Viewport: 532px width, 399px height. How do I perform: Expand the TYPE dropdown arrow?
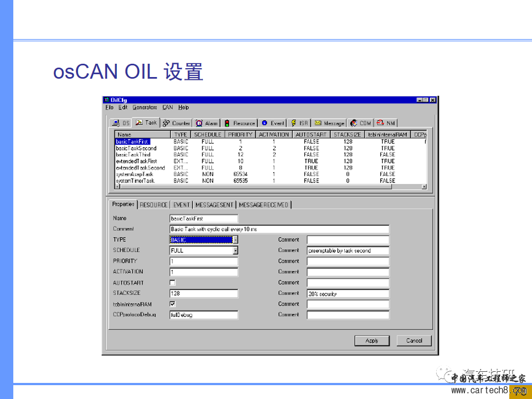[x=236, y=240]
